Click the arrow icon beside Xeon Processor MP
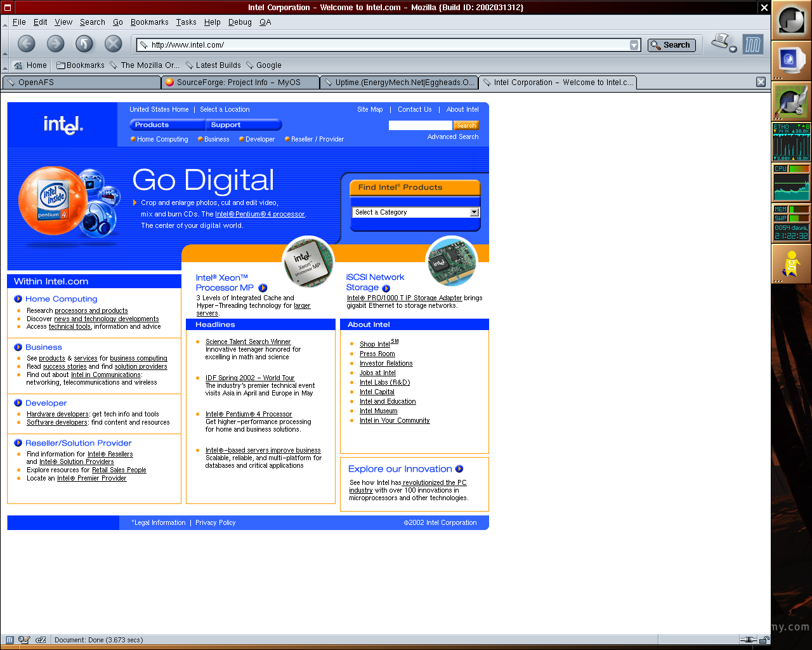 tap(263, 288)
